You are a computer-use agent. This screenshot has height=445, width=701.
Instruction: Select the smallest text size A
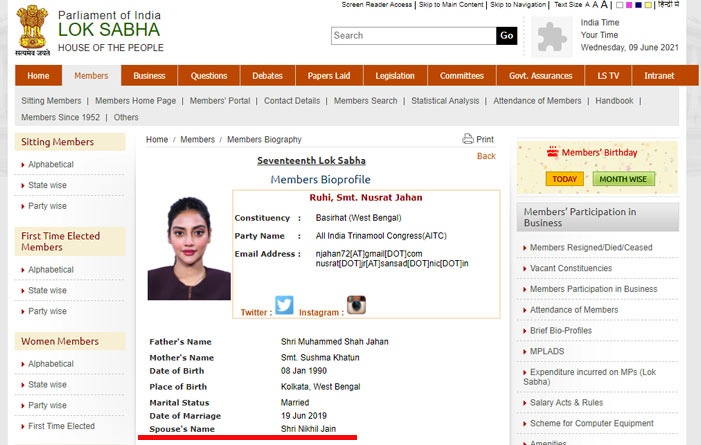587,5
